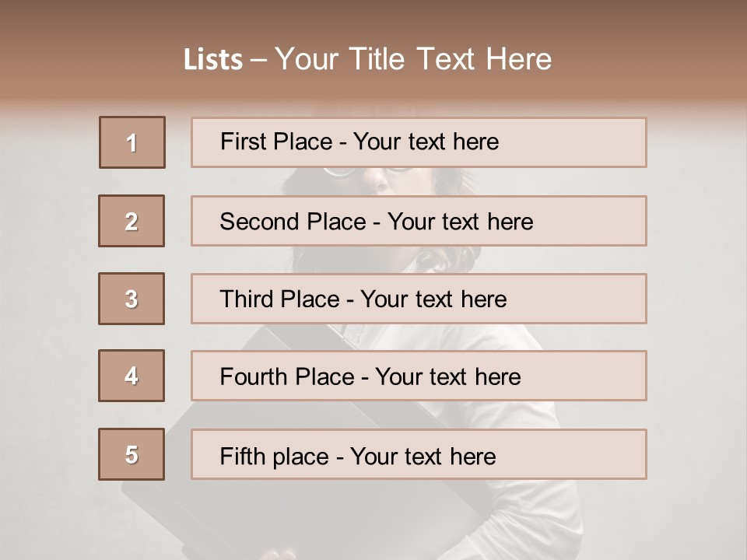This screenshot has width=747, height=560.
Task: Click 'Your Title Text Here' in the title
Action: click(413, 60)
